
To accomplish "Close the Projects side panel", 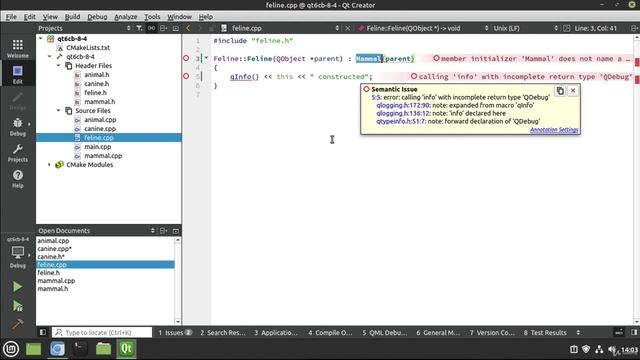I will pos(176,28).
